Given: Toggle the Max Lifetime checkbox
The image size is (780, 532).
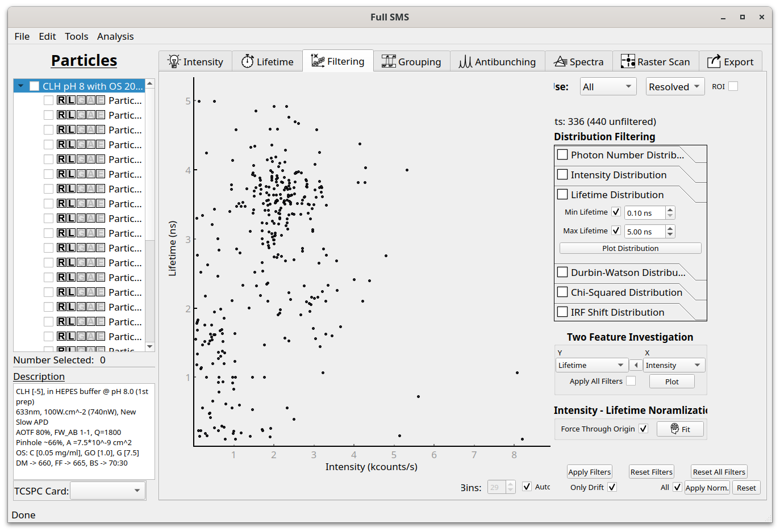Looking at the screenshot, I should (x=616, y=231).
